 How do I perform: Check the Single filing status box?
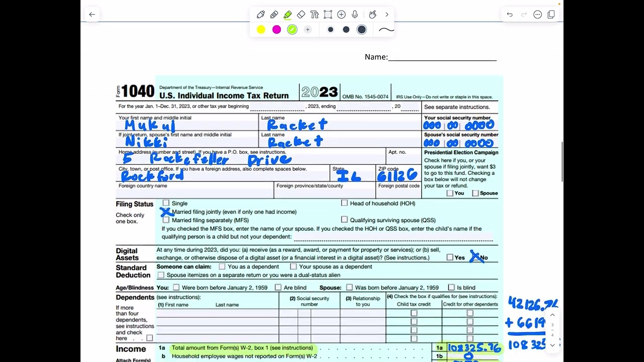pyautogui.click(x=166, y=203)
